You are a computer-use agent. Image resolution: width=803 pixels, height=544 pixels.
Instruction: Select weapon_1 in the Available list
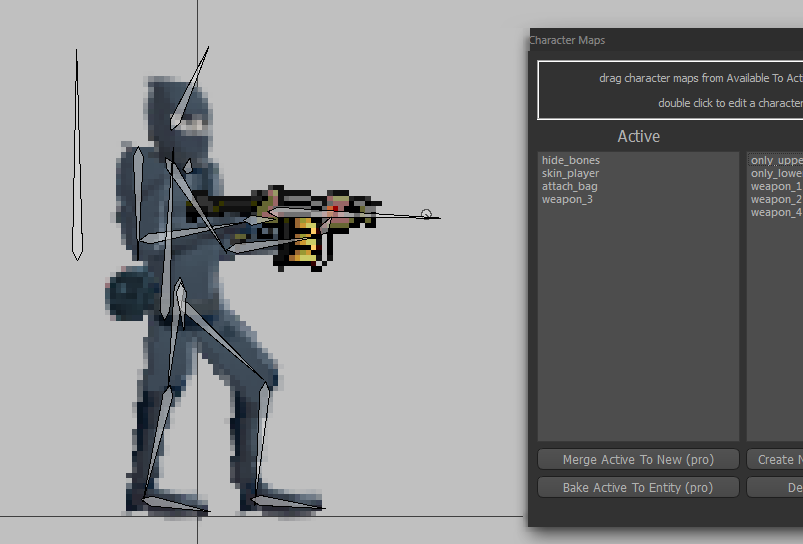pos(776,186)
